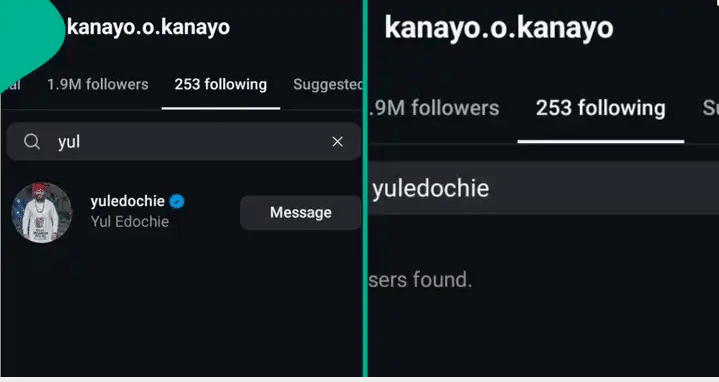Screen dimensions: 719x382
Task: Click the blue verified badge next to yuledochie
Action: [x=177, y=201]
